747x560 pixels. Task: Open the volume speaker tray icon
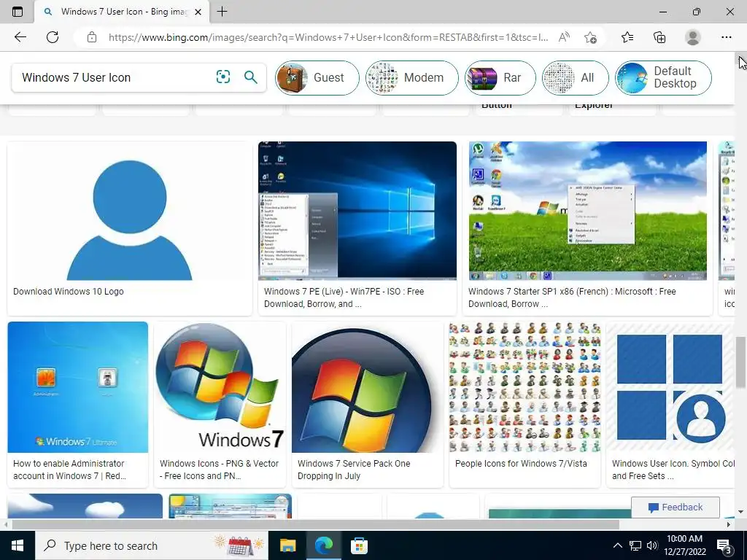click(x=652, y=545)
